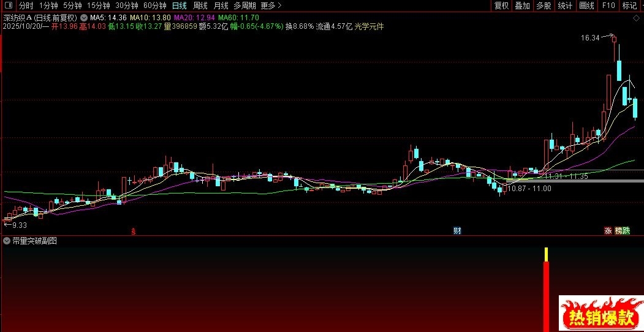The height and width of the screenshot is (332, 644).
Task: Select the 30分钟 period tab
Action: coord(127,6)
